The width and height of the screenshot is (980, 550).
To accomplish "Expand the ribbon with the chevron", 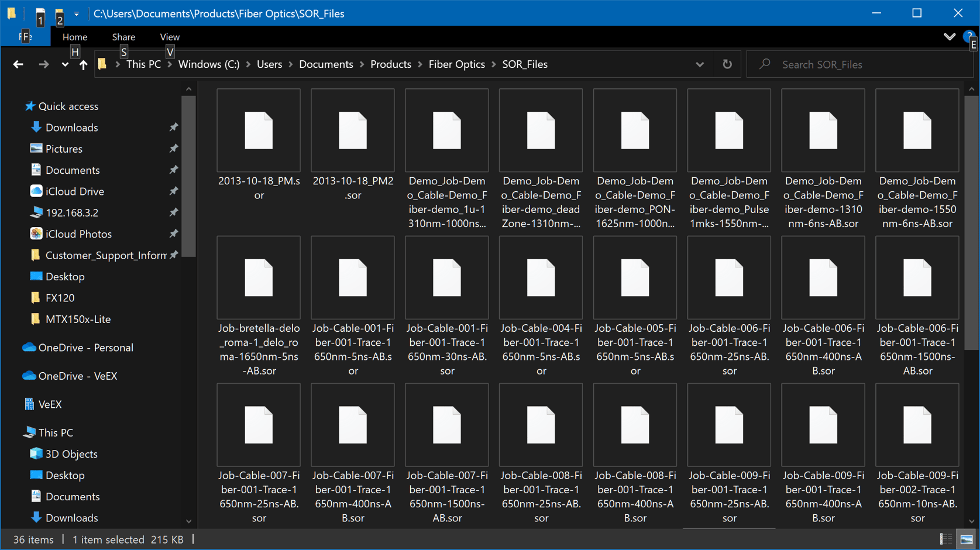I will (x=950, y=36).
